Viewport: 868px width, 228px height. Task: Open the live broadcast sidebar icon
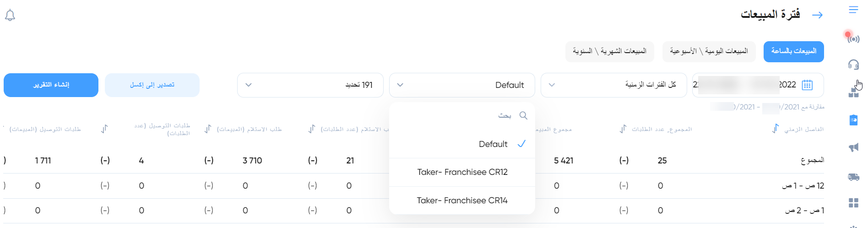point(852,38)
